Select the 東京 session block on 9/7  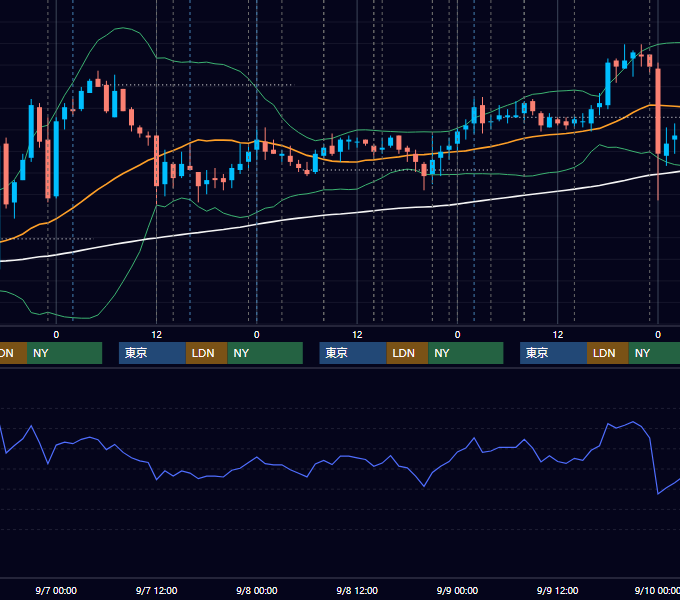point(152,353)
